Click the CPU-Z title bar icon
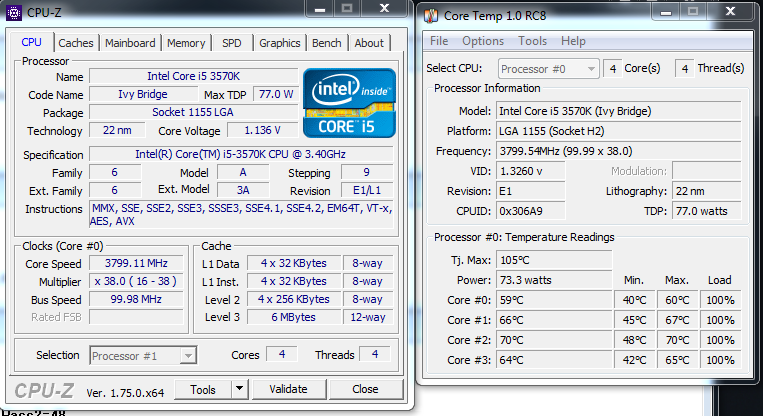This screenshot has width=763, height=416. (x=14, y=12)
